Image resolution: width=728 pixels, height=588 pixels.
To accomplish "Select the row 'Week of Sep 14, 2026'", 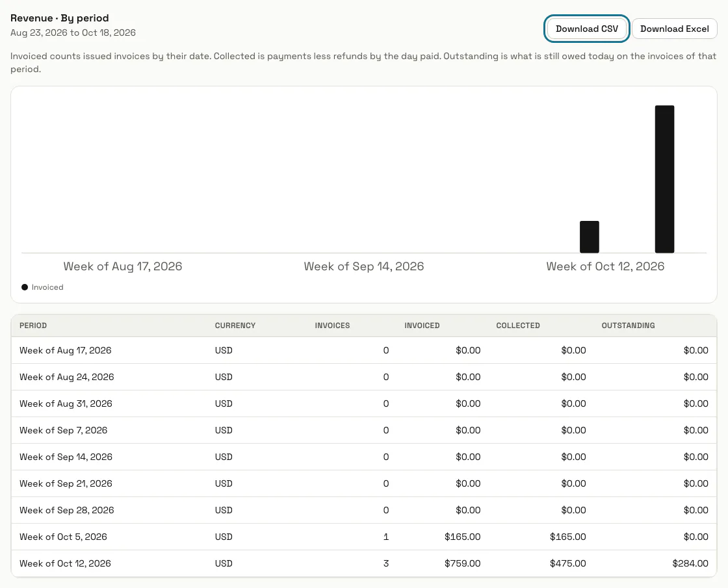I will [x=364, y=457].
